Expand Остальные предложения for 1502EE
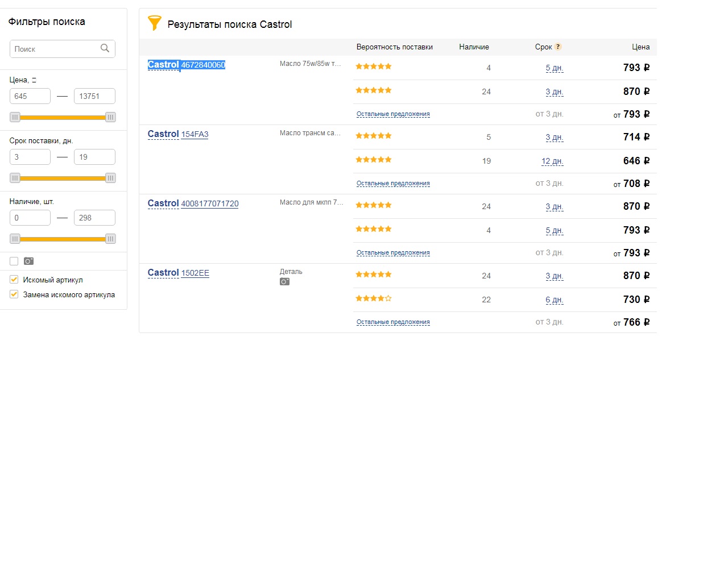Viewport: 728px width, 582px height. (x=393, y=322)
